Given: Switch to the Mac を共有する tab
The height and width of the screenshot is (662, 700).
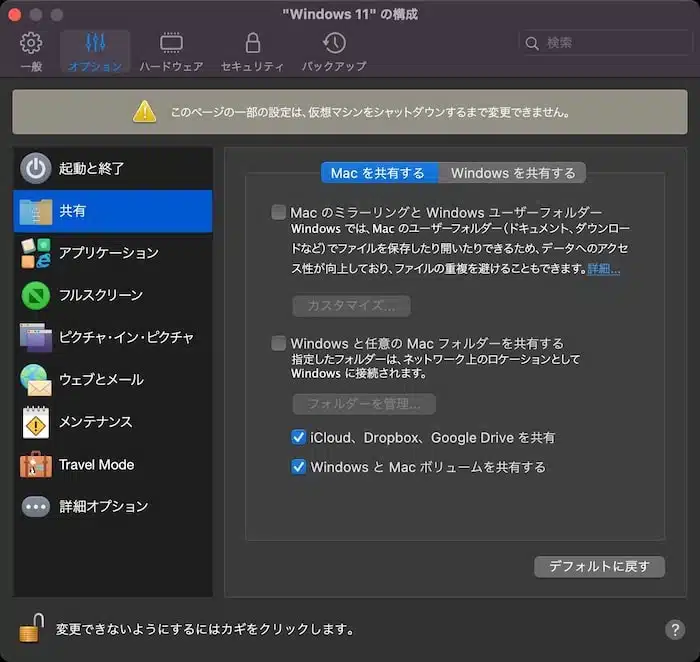Looking at the screenshot, I should (379, 173).
